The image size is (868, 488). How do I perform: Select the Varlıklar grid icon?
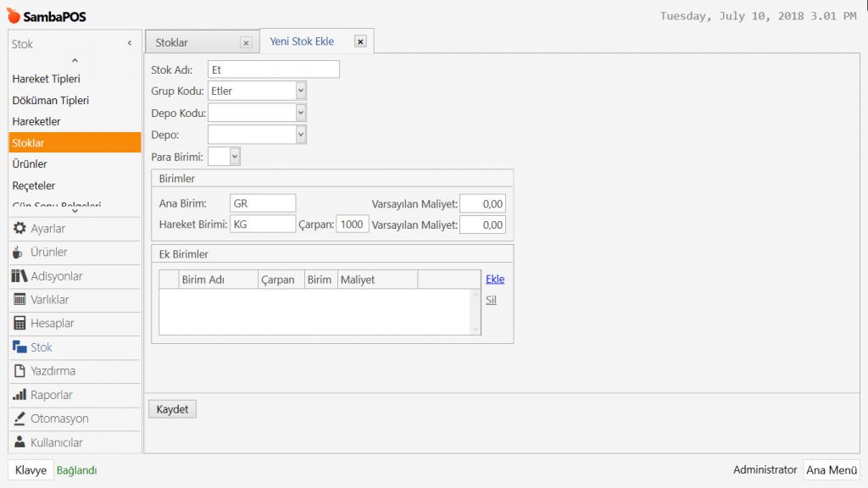pos(19,300)
